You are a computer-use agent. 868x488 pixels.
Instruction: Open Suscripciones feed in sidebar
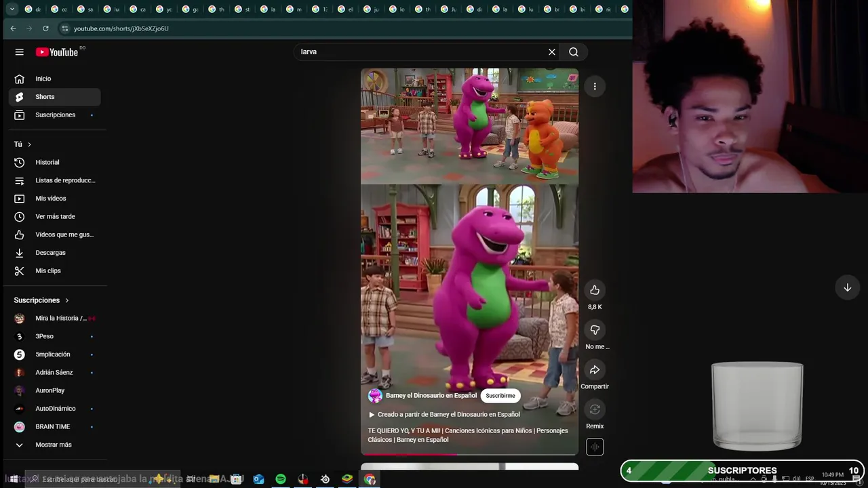[x=54, y=115]
